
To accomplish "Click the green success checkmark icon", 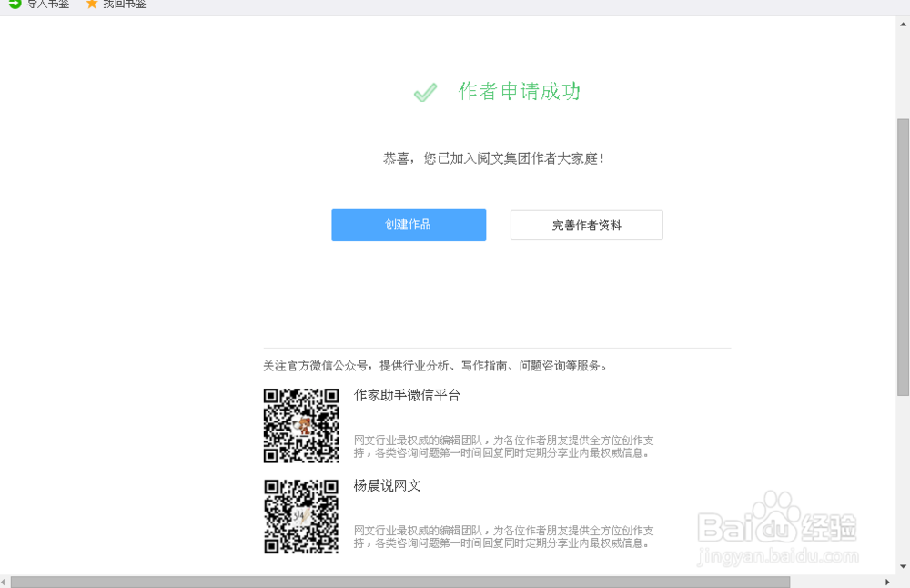I will pos(424,92).
